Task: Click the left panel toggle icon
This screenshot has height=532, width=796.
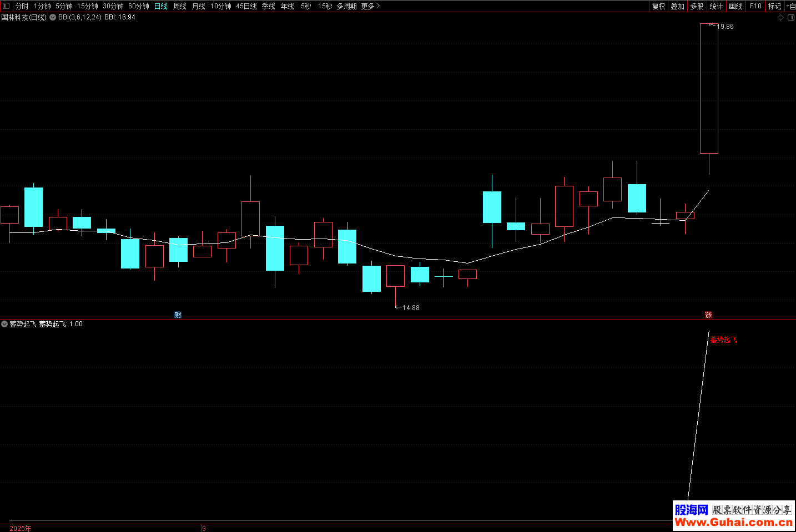Action: pyautogui.click(x=6, y=6)
